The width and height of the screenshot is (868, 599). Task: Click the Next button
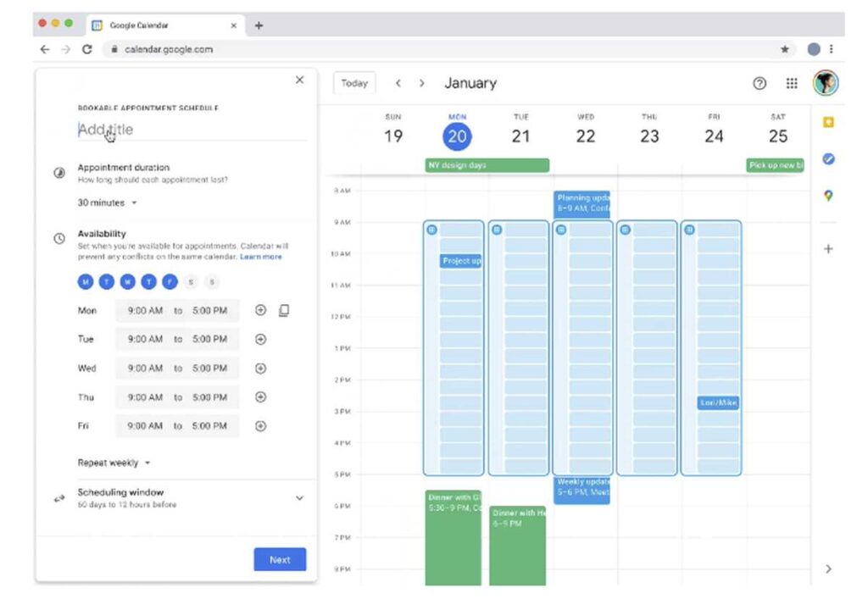[x=280, y=560]
